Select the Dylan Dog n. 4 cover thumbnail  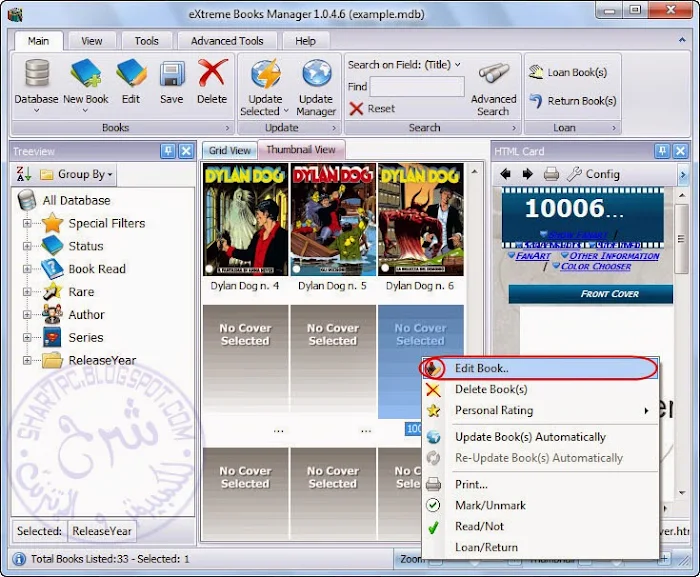[245, 219]
